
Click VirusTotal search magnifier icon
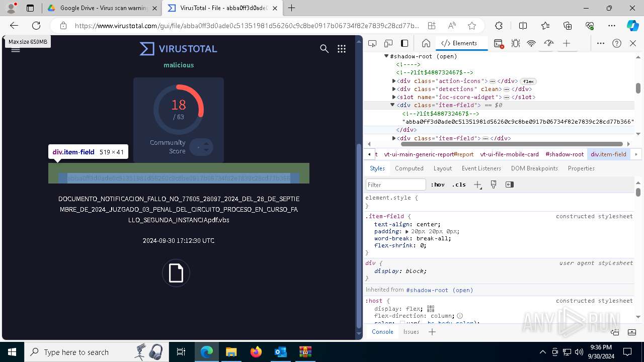click(x=325, y=49)
